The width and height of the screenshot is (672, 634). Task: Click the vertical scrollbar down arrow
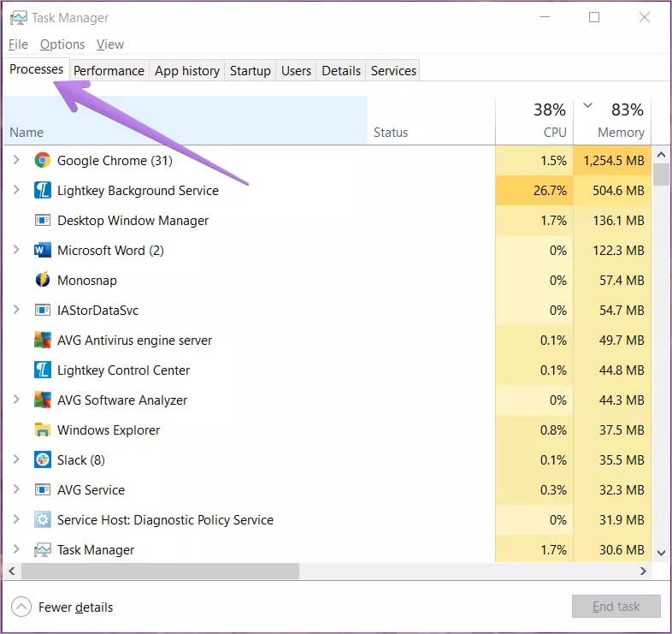[x=661, y=553]
